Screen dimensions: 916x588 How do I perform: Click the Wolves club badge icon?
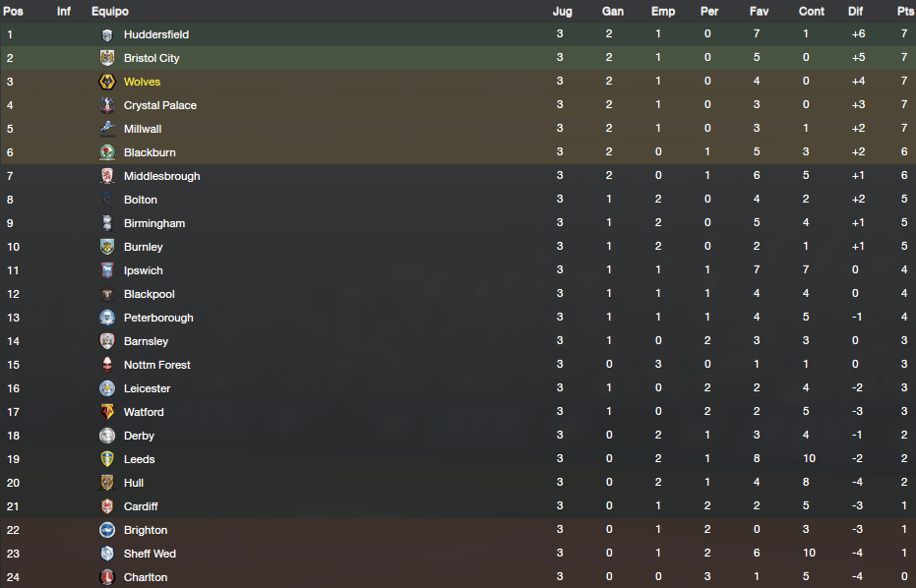click(x=107, y=82)
